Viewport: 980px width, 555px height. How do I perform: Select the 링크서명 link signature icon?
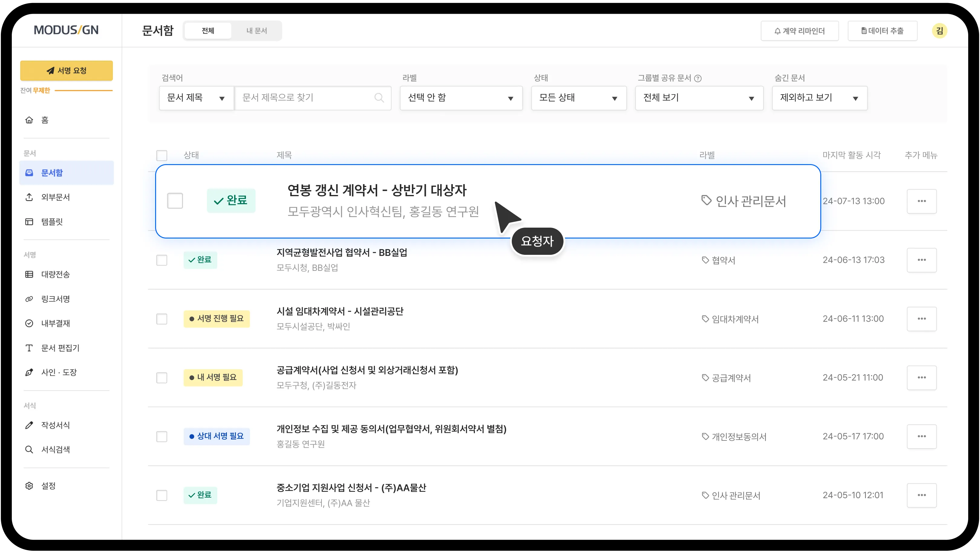point(29,299)
